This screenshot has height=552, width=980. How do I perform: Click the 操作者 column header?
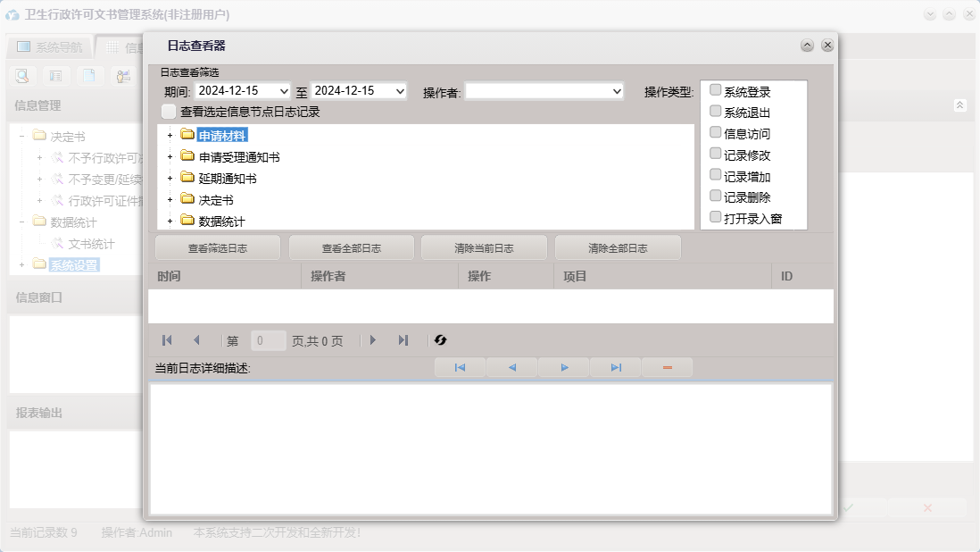click(380, 276)
